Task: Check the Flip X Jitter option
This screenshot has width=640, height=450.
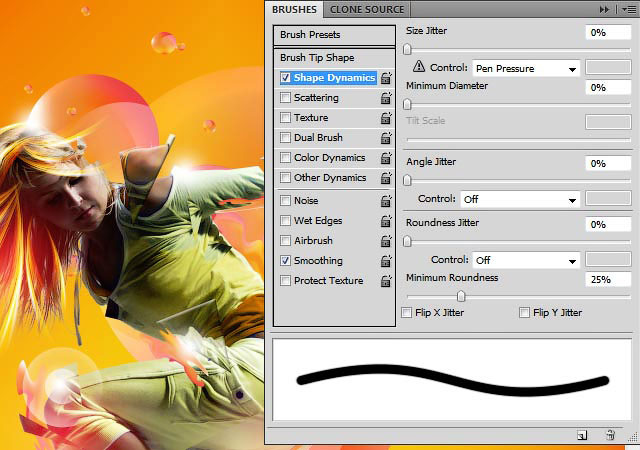Action: coord(407,313)
